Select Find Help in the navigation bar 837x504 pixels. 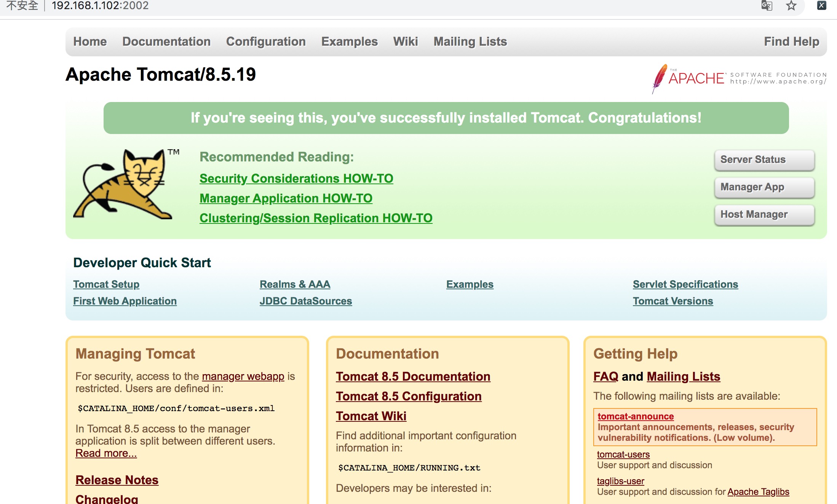point(791,41)
